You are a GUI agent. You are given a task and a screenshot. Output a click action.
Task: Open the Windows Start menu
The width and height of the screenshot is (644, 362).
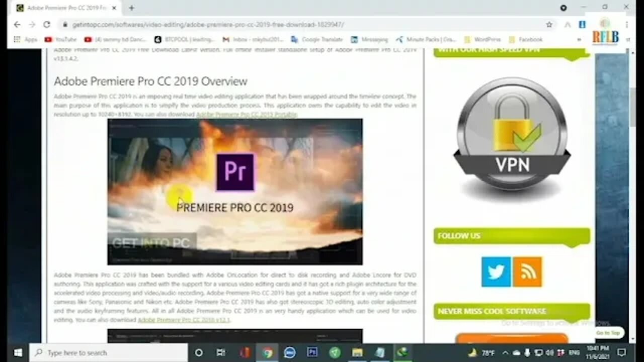(x=18, y=352)
